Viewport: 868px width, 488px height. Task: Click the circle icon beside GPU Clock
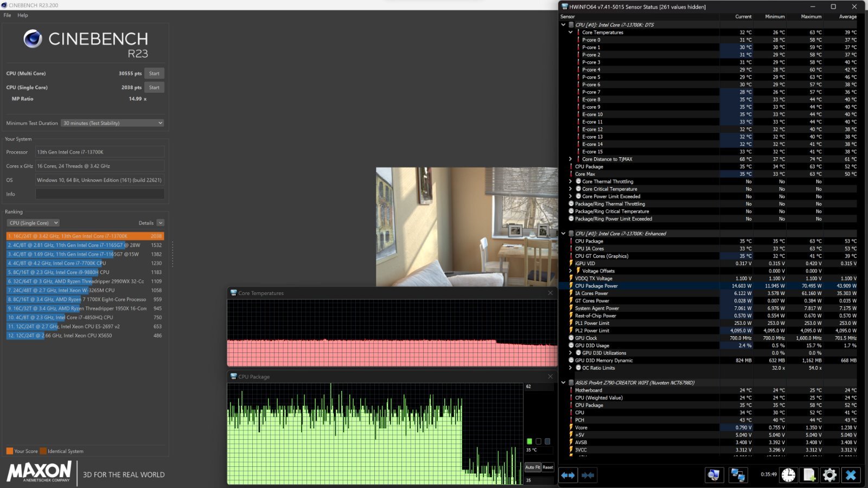[x=571, y=338]
